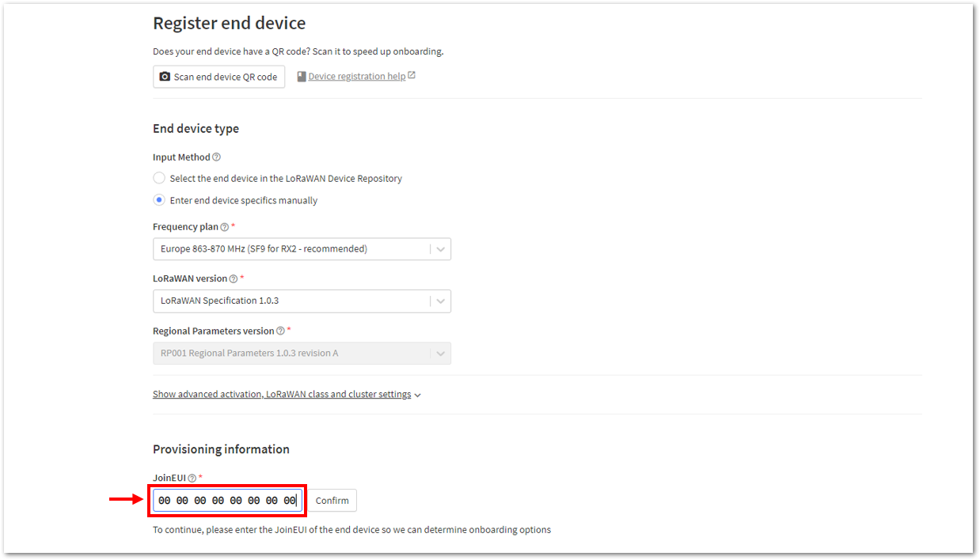Click the help icon next to JoinEUI
Screen dimensions: 980x560
(192, 478)
